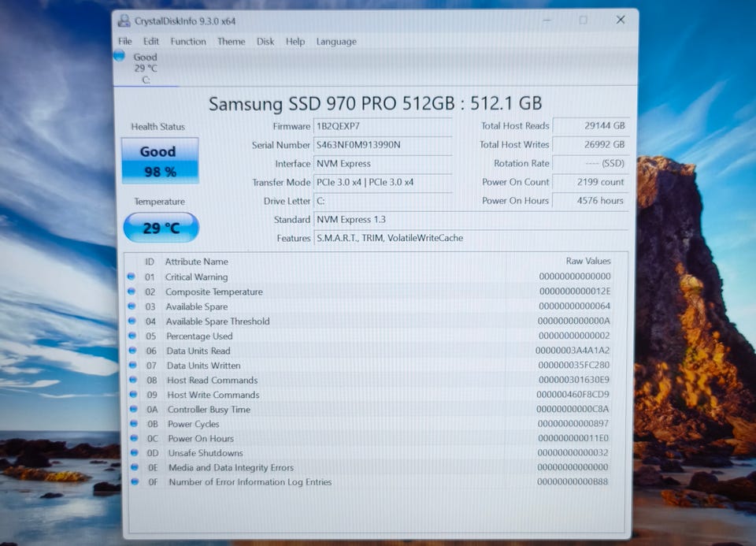Click the status orb for Available Spare Threshold
The width and height of the screenshot is (756, 546).
tap(132, 321)
